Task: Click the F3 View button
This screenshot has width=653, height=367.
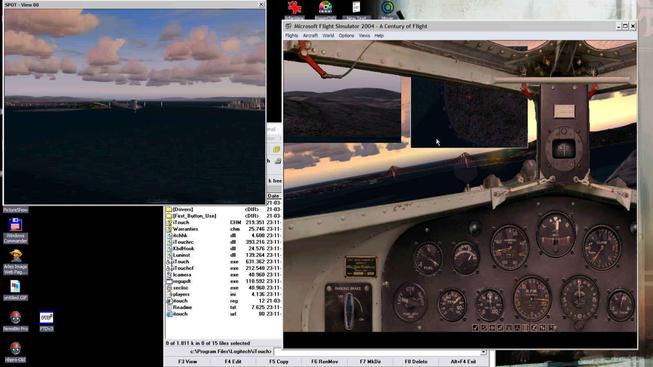Action: tap(188, 362)
